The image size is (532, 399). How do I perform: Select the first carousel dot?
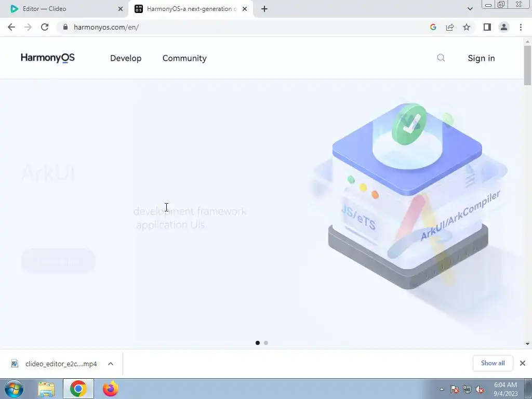tap(258, 343)
